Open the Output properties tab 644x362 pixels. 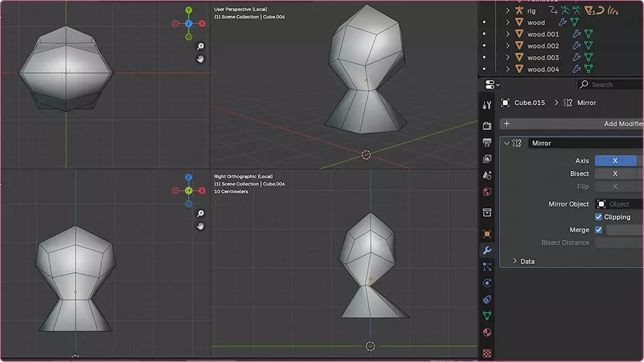[487, 142]
